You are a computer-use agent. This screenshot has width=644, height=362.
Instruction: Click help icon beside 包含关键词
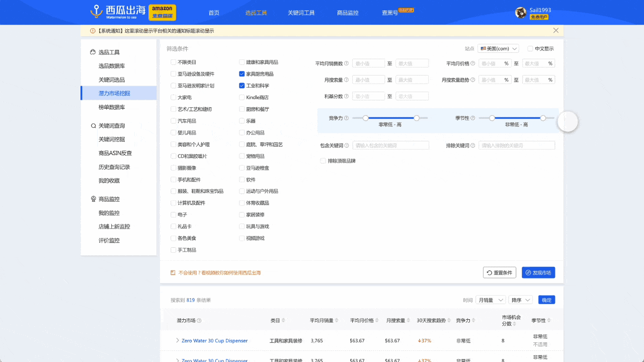pyautogui.click(x=346, y=146)
